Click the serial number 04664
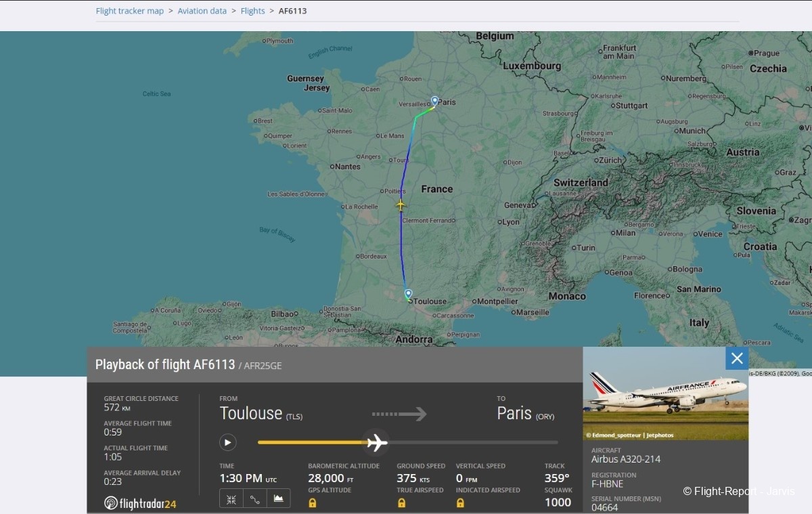This screenshot has width=812, height=514. tap(604, 507)
